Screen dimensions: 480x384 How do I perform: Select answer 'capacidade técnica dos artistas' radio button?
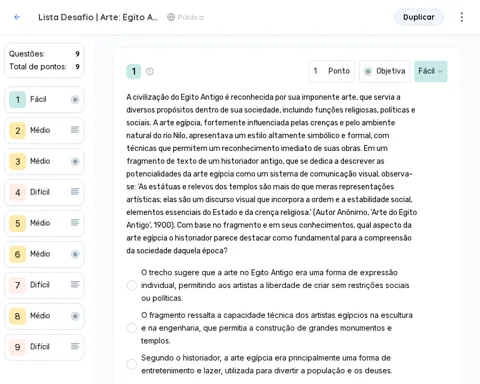click(x=132, y=328)
